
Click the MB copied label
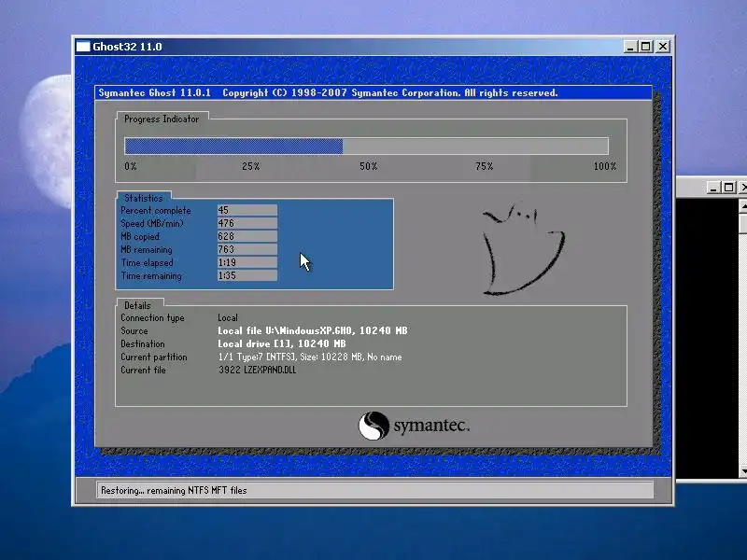(x=140, y=237)
